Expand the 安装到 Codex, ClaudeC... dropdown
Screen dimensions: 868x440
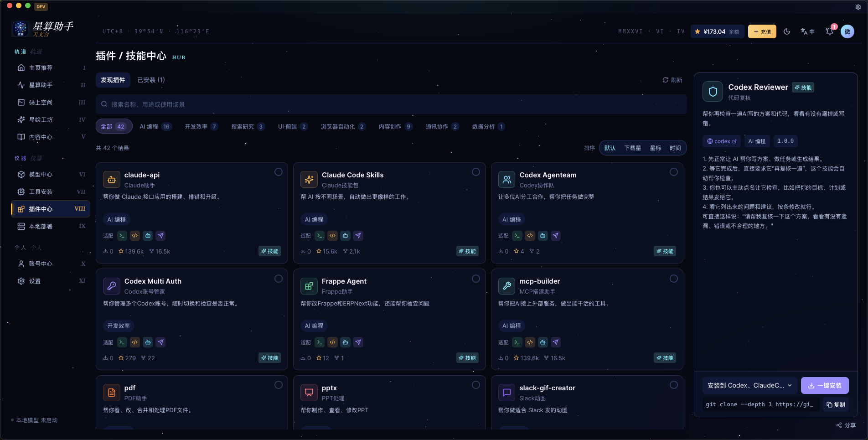tap(750, 385)
